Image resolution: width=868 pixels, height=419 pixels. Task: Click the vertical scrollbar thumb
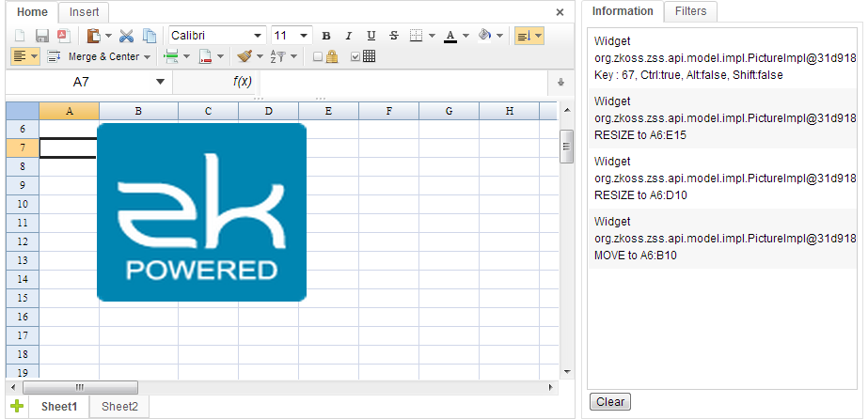(566, 147)
